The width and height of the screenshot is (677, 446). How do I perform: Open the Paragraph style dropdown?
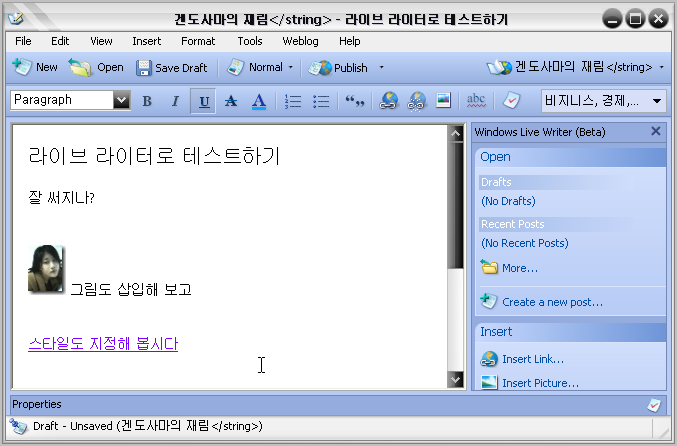point(121,100)
